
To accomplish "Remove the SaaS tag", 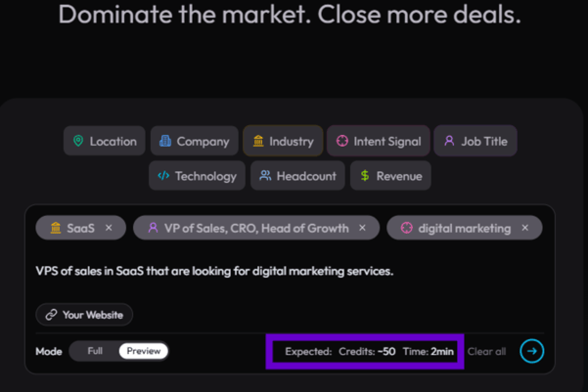I will pyautogui.click(x=109, y=228).
